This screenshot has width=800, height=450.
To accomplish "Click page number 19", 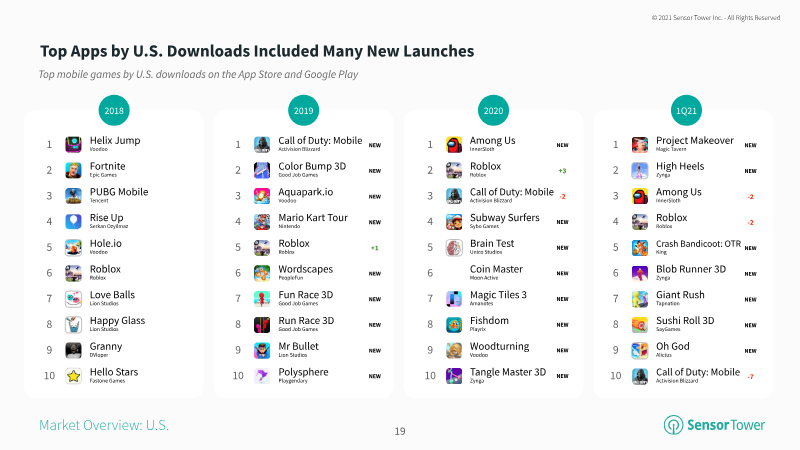I will 400,431.
